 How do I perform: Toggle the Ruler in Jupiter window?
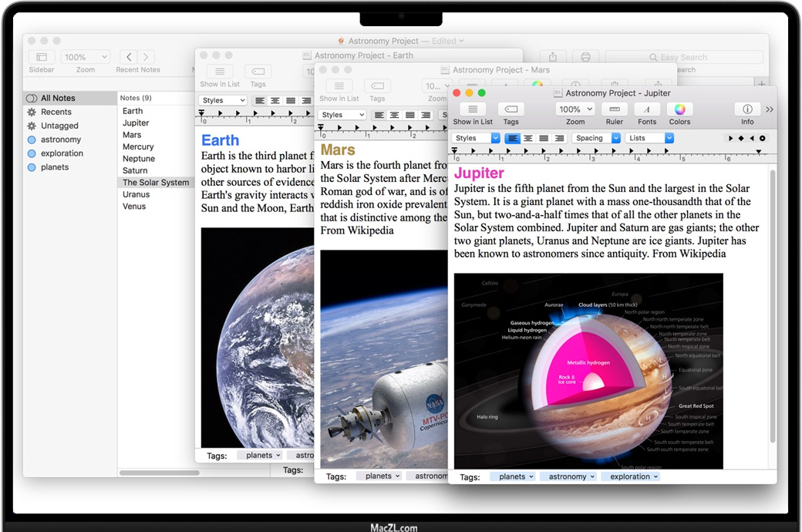pyautogui.click(x=614, y=110)
